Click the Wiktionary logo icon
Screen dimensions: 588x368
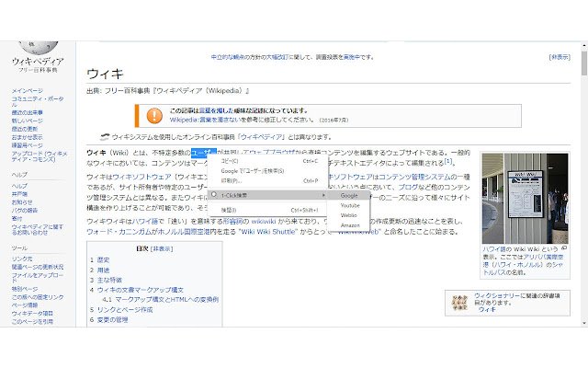click(x=459, y=303)
